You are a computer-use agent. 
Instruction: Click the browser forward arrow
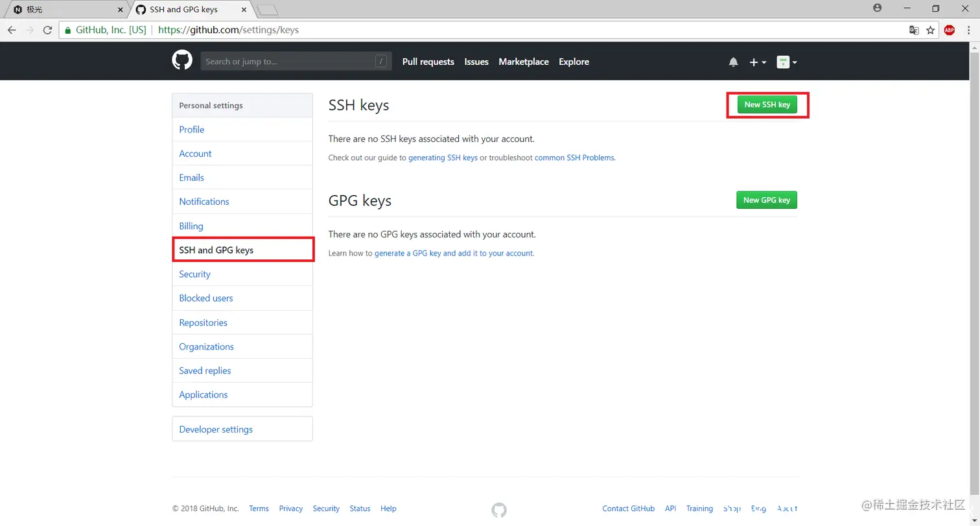(x=30, y=30)
